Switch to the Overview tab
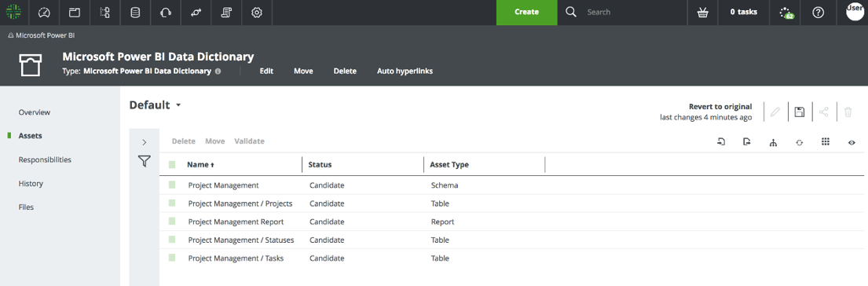This screenshot has width=868, height=286. [x=35, y=112]
